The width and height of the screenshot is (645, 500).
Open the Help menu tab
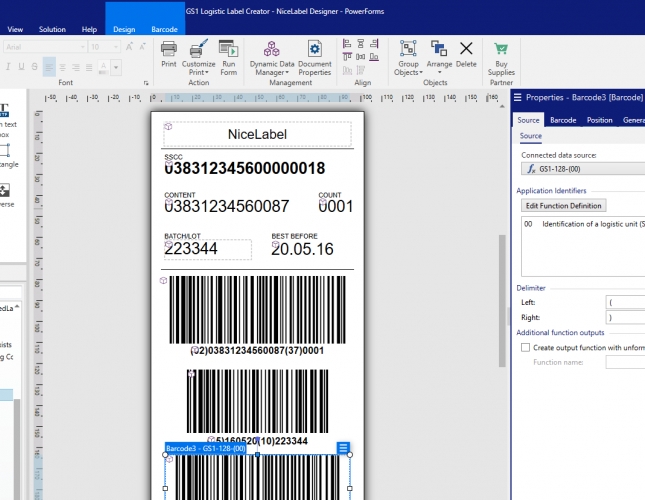point(89,29)
